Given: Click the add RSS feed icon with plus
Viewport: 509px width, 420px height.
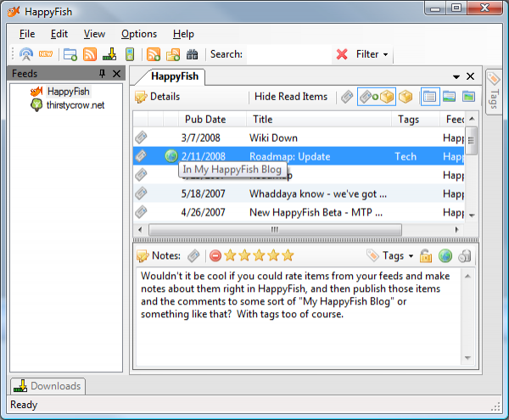Looking at the screenshot, I should [x=154, y=54].
